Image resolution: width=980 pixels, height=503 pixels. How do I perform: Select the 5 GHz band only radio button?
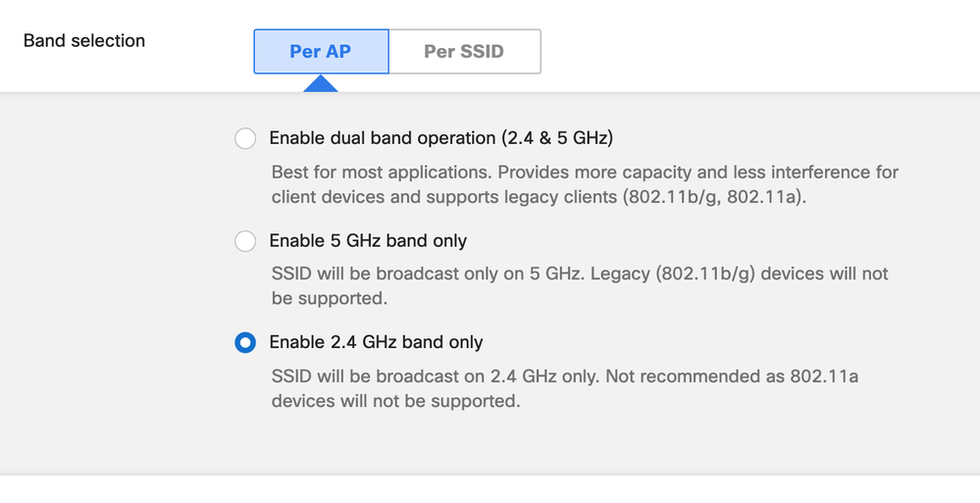245,240
